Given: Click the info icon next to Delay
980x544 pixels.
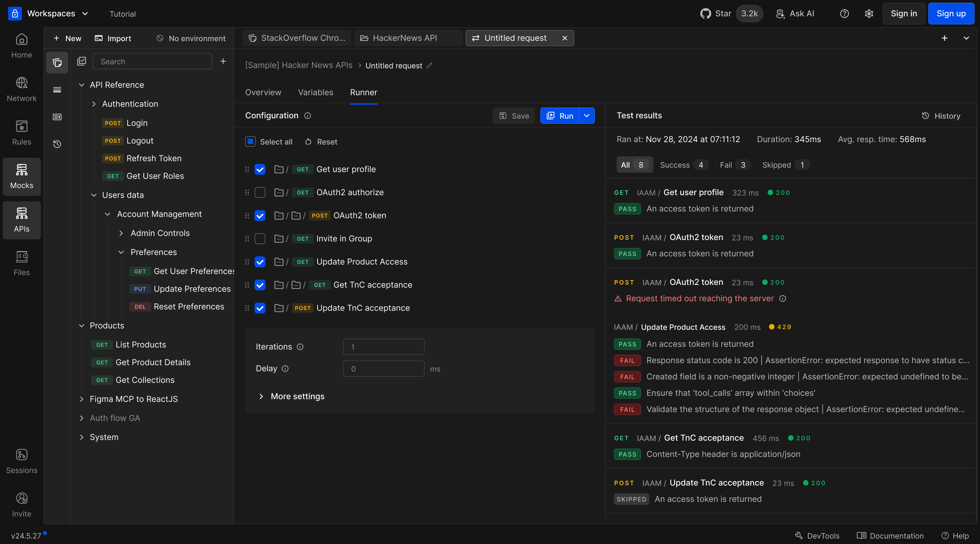Looking at the screenshot, I should (x=285, y=368).
